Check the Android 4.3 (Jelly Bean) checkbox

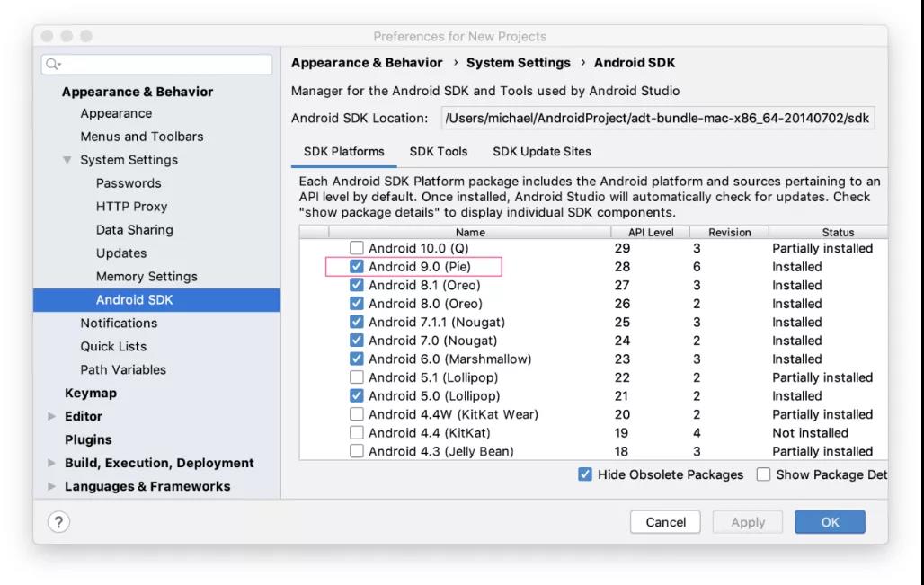pos(357,451)
